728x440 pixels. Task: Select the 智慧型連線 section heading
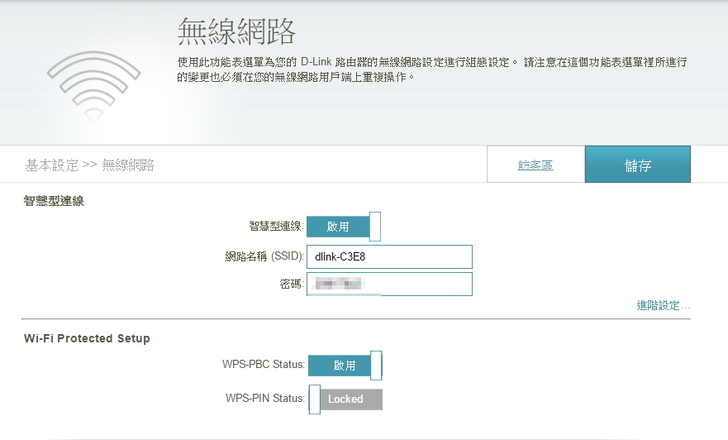pos(54,201)
